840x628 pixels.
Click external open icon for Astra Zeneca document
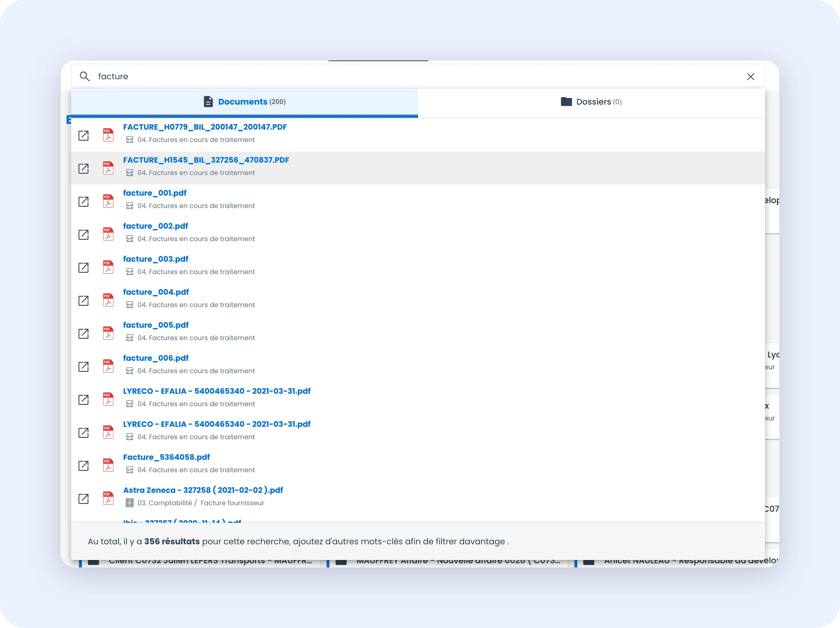coord(83,499)
